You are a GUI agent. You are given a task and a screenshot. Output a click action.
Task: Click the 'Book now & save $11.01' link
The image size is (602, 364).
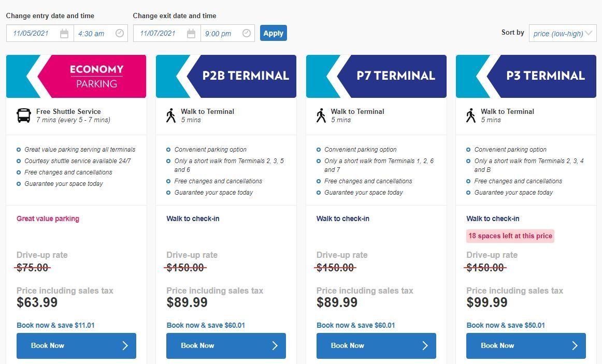[x=55, y=325]
